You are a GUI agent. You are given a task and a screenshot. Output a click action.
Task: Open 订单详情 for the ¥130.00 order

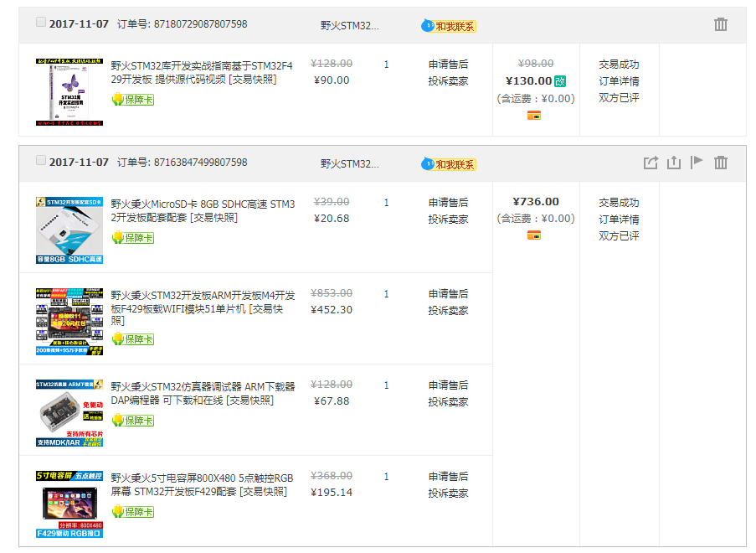[x=619, y=81]
